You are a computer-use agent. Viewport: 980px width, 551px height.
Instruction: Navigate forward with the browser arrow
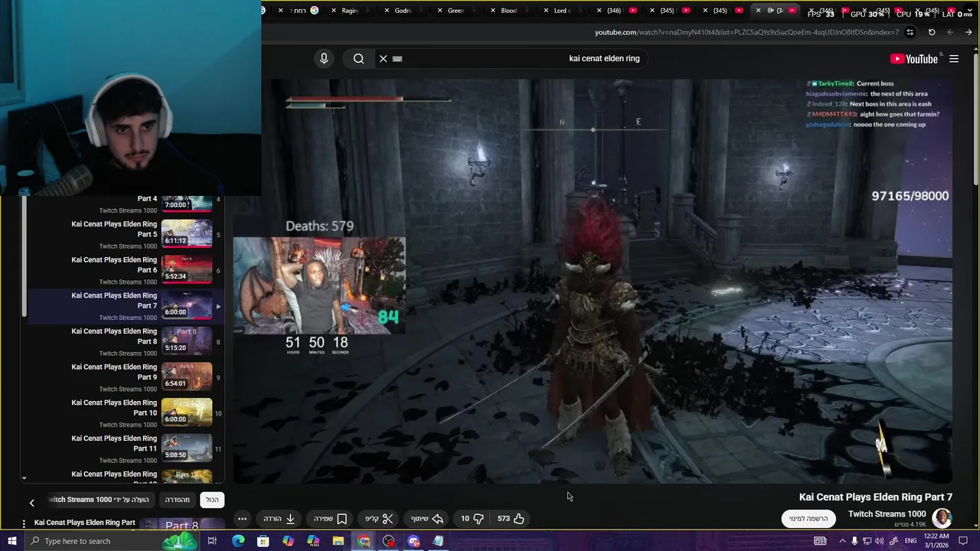click(x=950, y=32)
